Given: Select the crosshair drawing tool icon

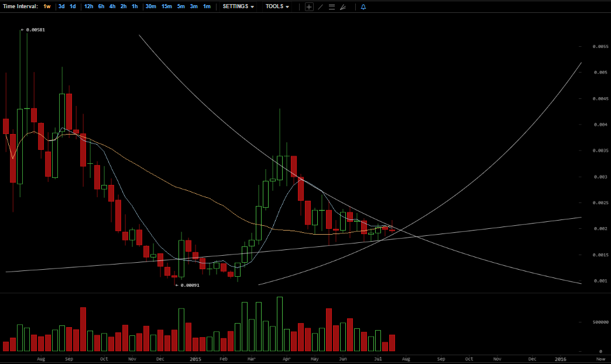Looking at the screenshot, I should click(309, 6).
